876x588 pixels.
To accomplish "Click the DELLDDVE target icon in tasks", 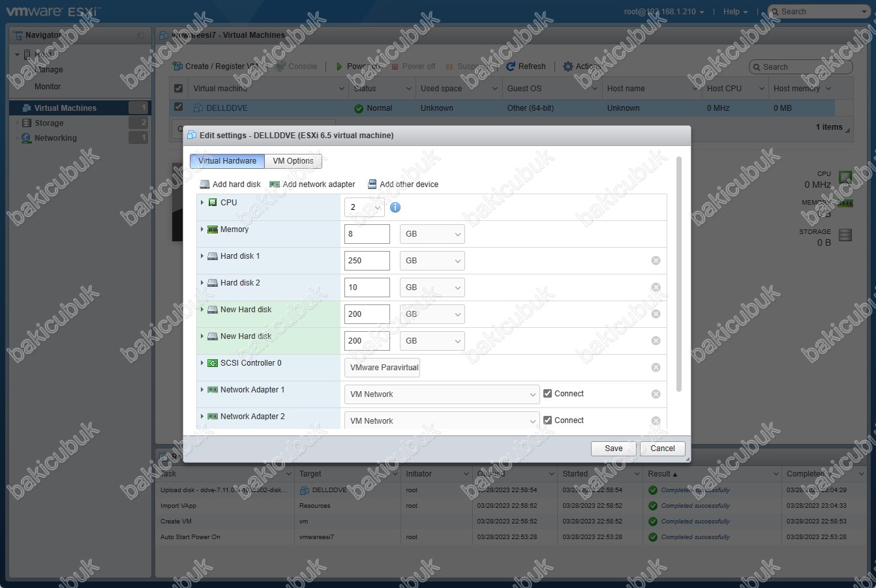I will tap(304, 490).
